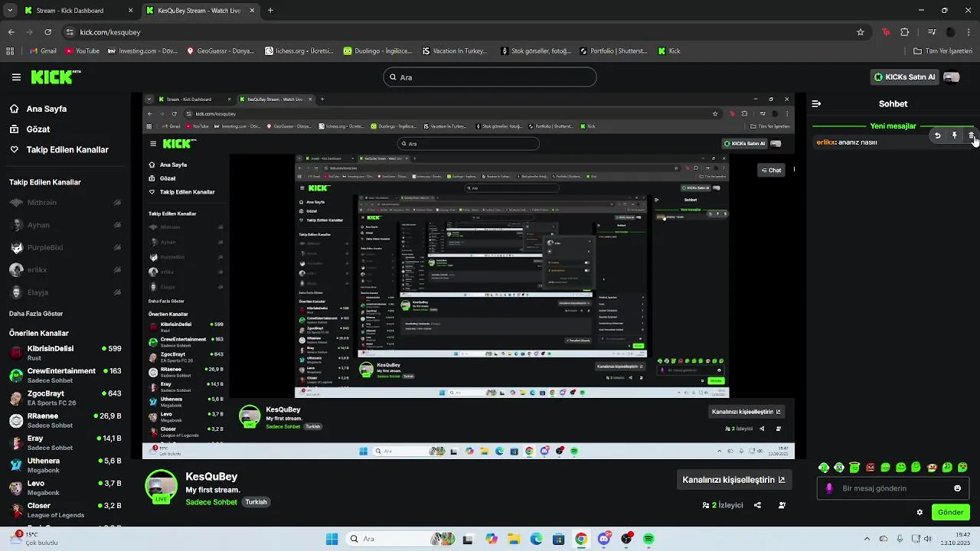This screenshot has height=551, width=980.
Task: Open the lichess.org bookmark
Action: point(299,51)
